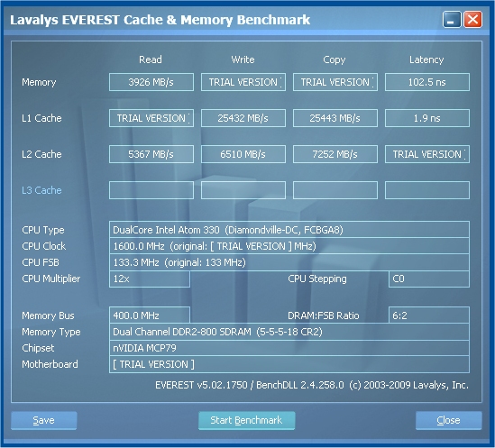Select Dual Channel DDR2-800 SDRAM memory type
The width and height of the screenshot is (495, 448).
pyautogui.click(x=289, y=332)
